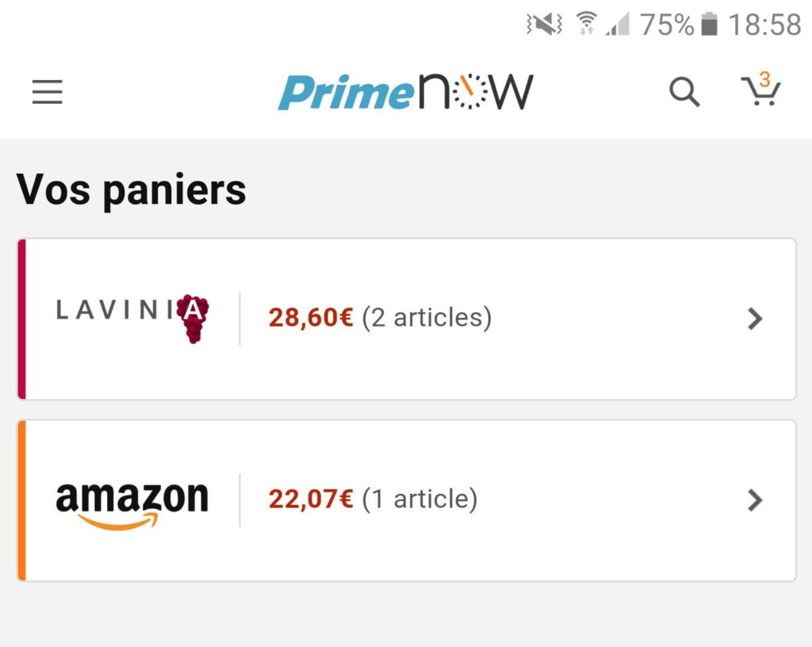Tap the 18:58 clock in status bar
The height and width of the screenshot is (647, 812).
[x=764, y=25]
